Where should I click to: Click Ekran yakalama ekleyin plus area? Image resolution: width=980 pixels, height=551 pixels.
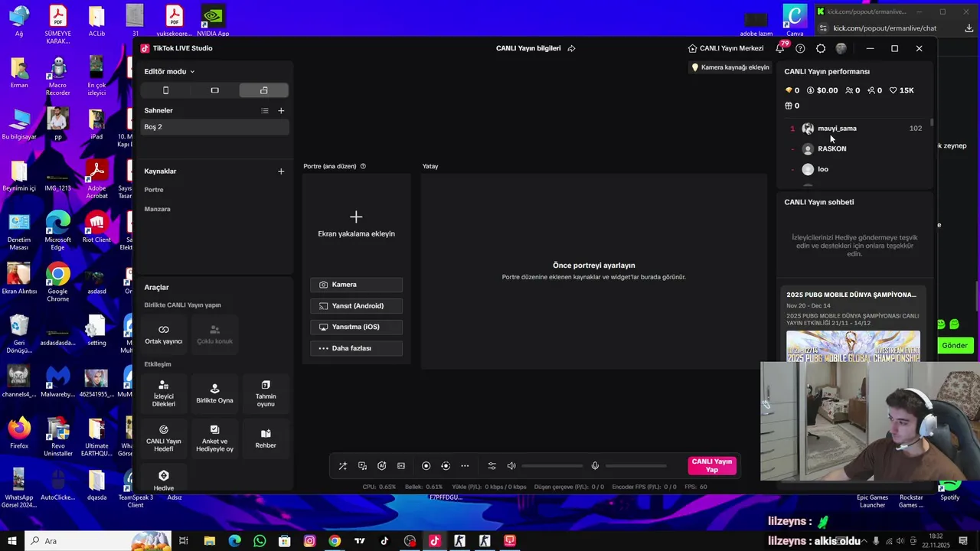[x=356, y=224]
